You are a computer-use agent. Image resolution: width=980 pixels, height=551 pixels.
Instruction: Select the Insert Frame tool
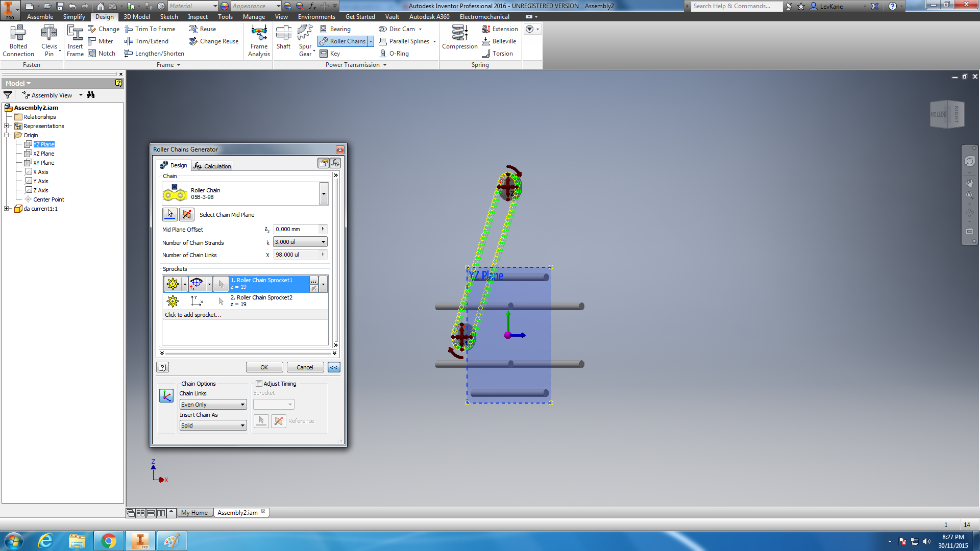click(x=75, y=38)
